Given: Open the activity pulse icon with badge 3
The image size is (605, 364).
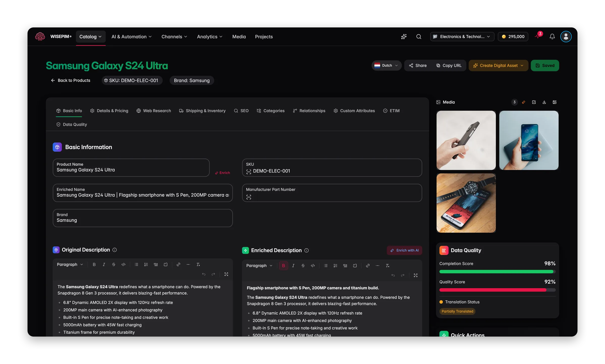Looking at the screenshot, I should pyautogui.click(x=538, y=36).
